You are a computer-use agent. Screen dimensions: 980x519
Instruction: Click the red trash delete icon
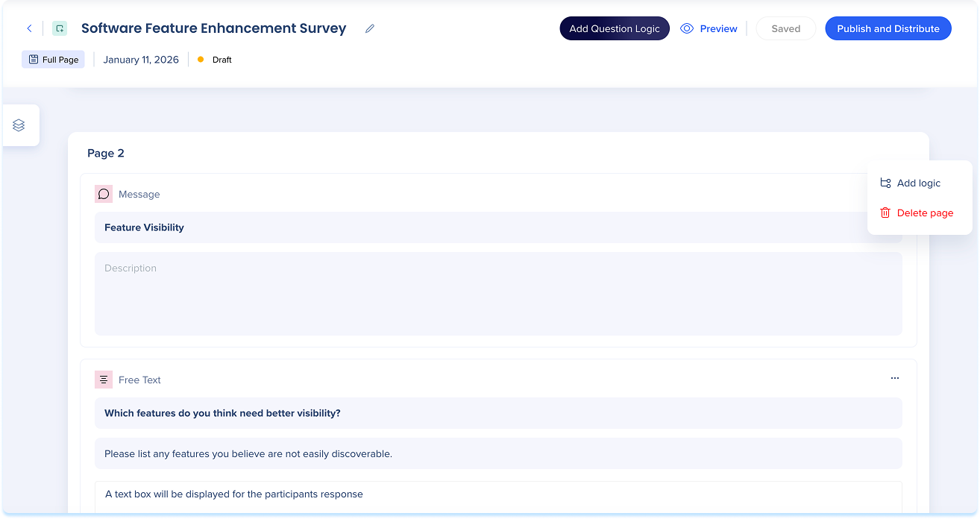tap(885, 213)
